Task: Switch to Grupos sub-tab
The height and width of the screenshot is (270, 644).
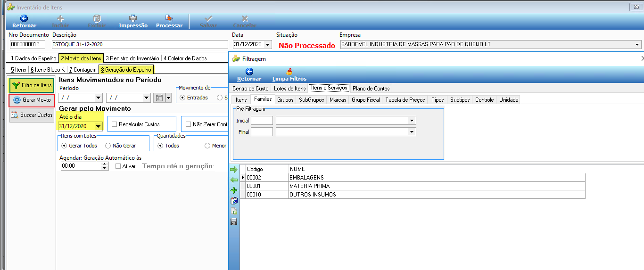Action: pyautogui.click(x=285, y=100)
